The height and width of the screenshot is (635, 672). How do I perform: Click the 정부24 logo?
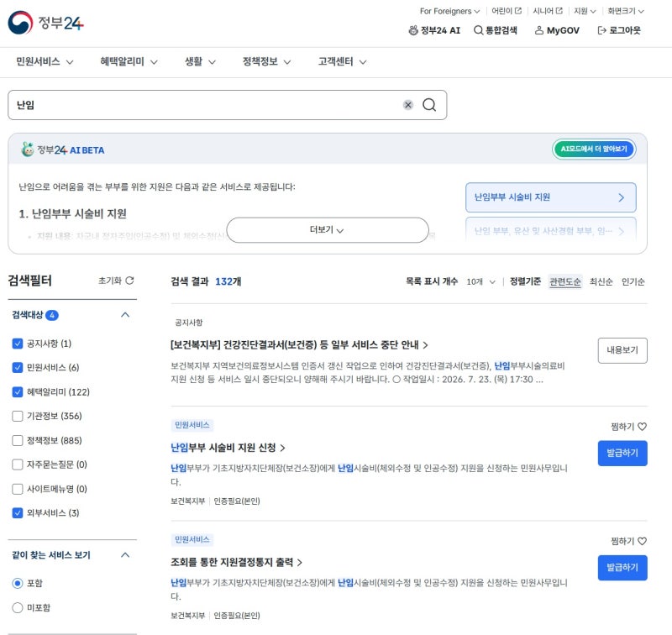coord(46,23)
